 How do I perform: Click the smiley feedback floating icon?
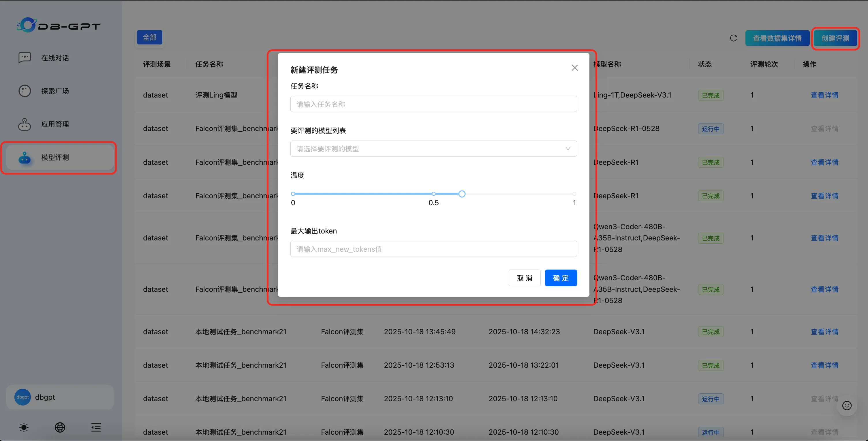coord(846,406)
